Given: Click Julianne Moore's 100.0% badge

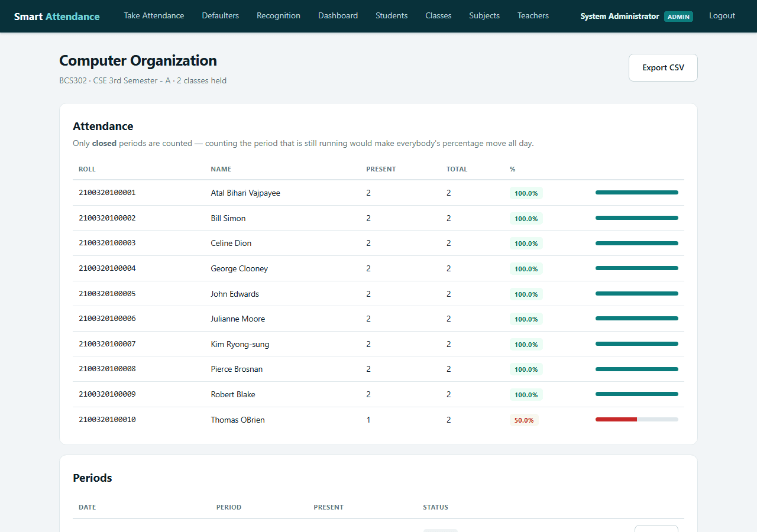Looking at the screenshot, I should point(526,319).
